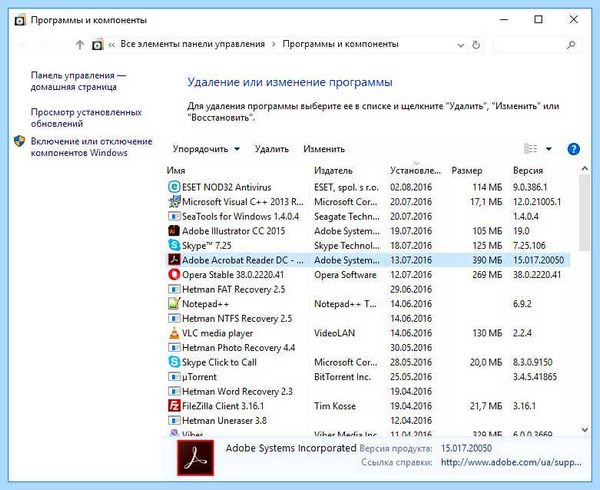Click the Adobe Acrobat Reader DC row icon
Screen dimensions: 600x490
coord(174,260)
